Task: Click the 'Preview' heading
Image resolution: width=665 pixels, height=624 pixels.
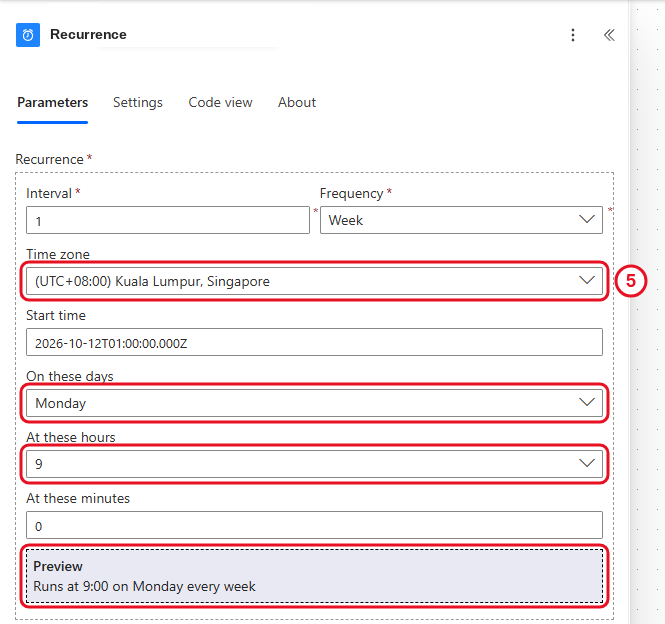Action: (58, 566)
